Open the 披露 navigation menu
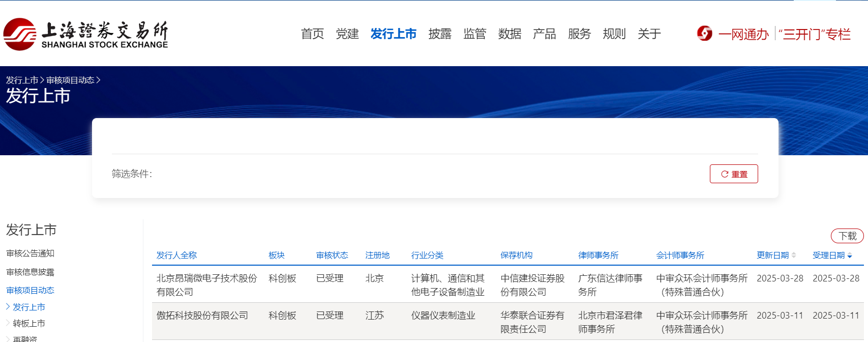The image size is (868, 342). tap(440, 34)
